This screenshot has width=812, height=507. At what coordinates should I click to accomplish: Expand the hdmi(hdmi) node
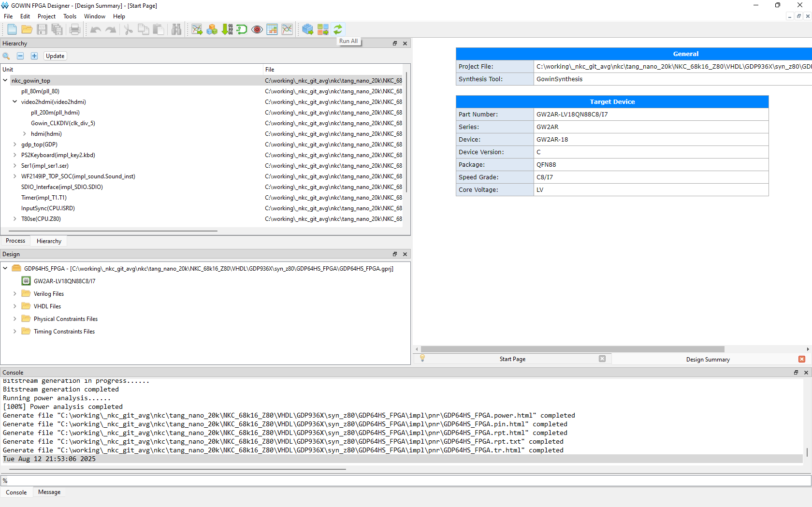(x=25, y=134)
